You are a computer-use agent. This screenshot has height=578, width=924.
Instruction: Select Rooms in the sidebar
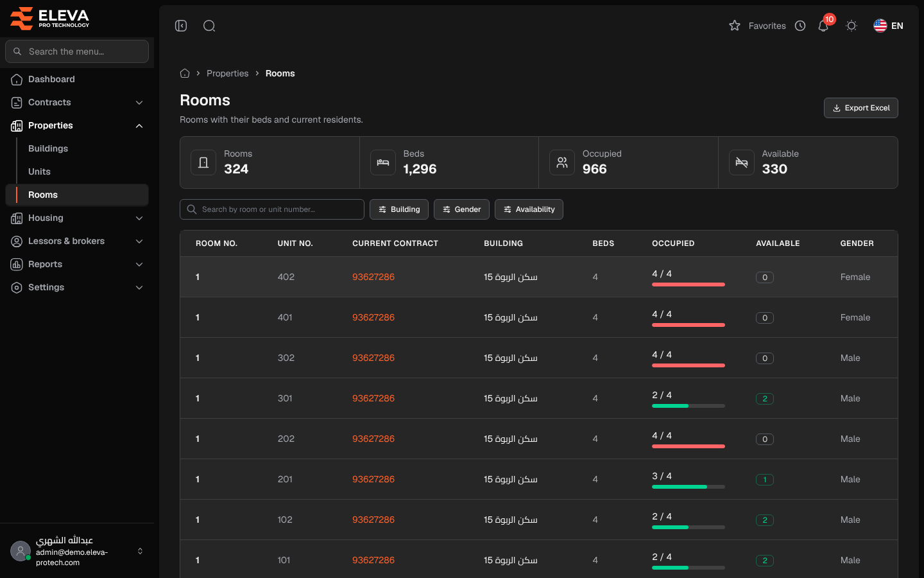pyautogui.click(x=77, y=195)
